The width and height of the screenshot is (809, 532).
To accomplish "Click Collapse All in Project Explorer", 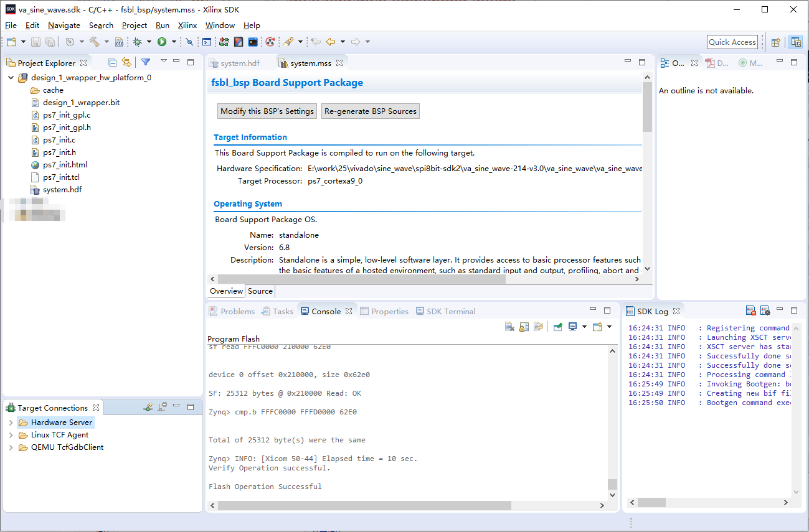I will pos(113,62).
